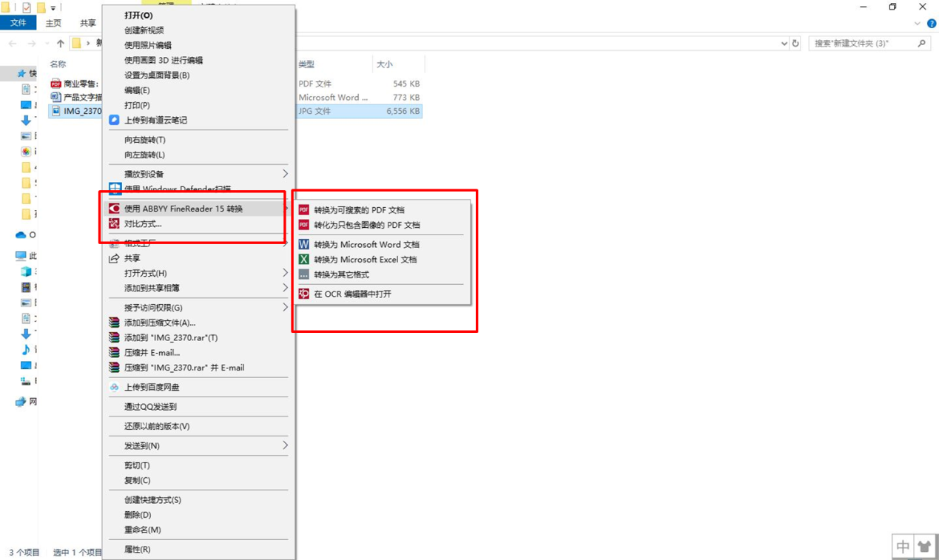Viewport: 939px width, 560px height.
Task: Select 创建快捷方式(S)
Action: pos(152,500)
